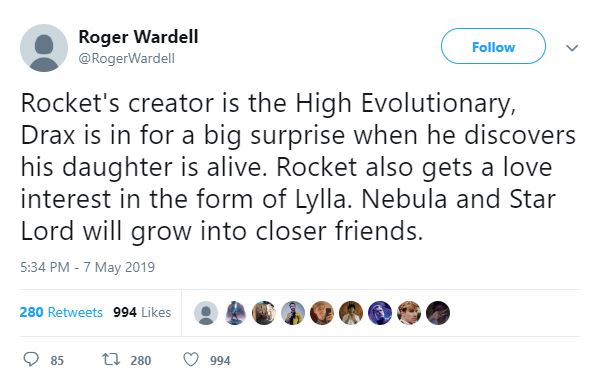597x381 pixels.
Task: Open the @RogerWardell handle link
Action: 126,58
